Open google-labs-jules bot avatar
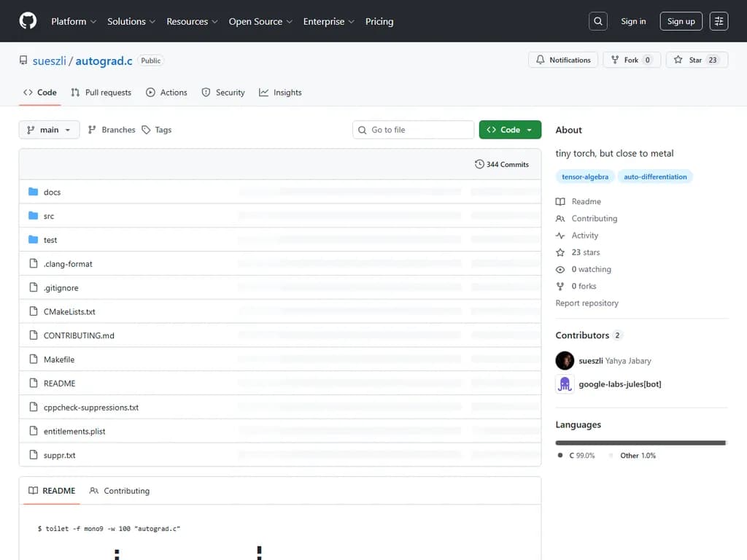747x560 pixels. 565,384
